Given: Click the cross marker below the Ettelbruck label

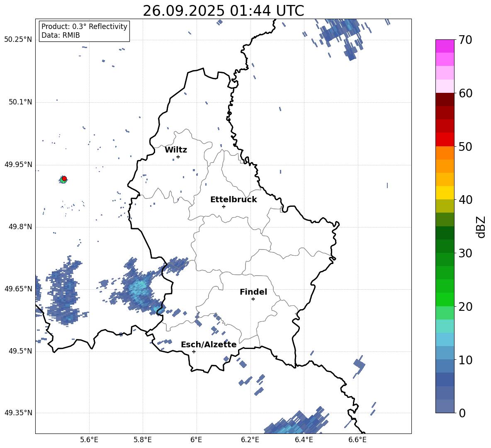Looking at the screenshot, I should pyautogui.click(x=224, y=206).
